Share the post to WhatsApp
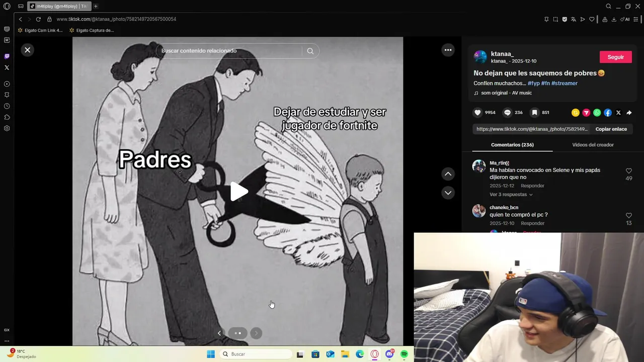Viewport: 644px width, 362px height. coord(597,113)
